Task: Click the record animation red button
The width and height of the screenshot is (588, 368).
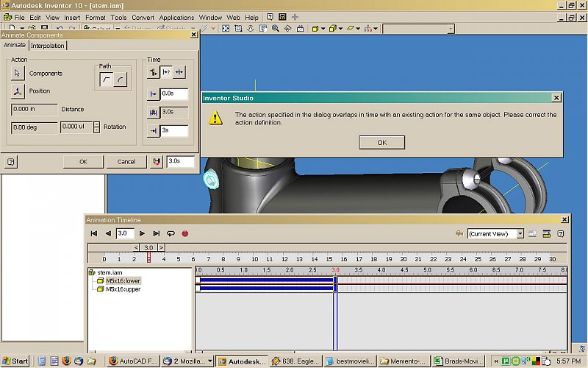Action: [185, 234]
